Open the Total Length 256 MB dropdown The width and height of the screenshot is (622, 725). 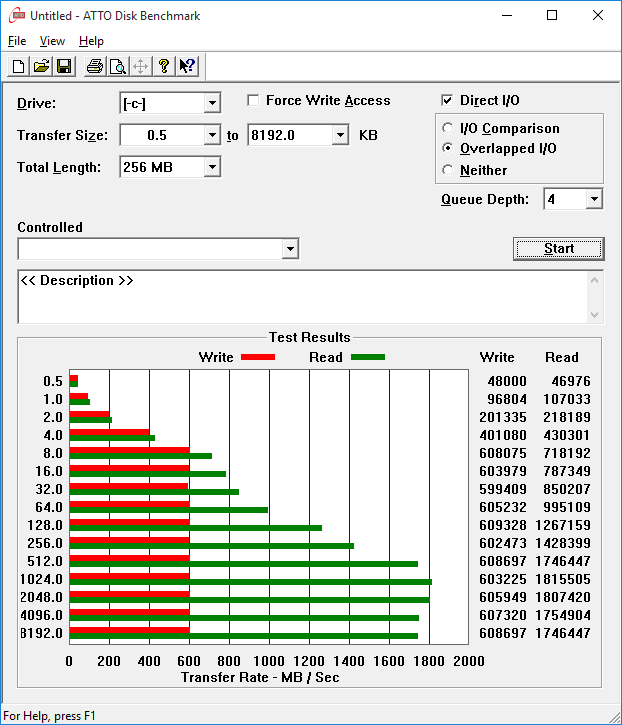pos(212,167)
